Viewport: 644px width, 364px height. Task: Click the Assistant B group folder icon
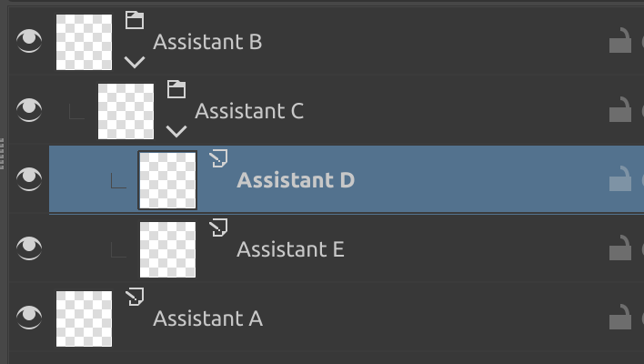[x=135, y=20]
